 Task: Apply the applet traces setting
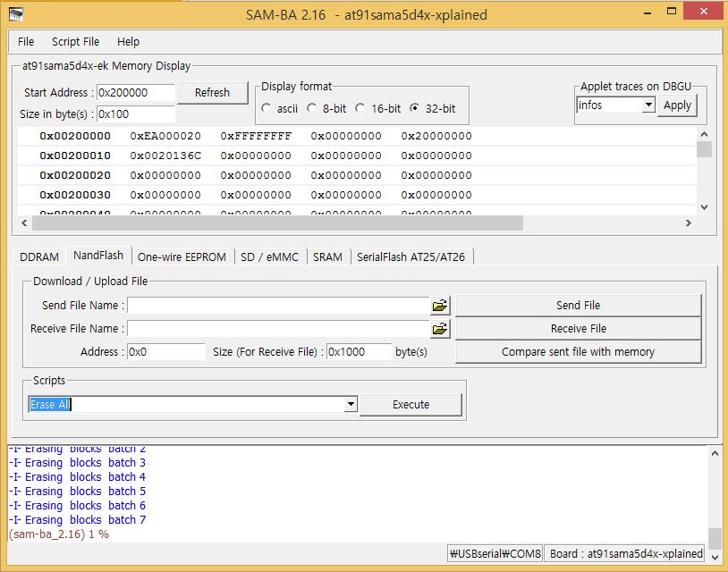[x=677, y=105]
